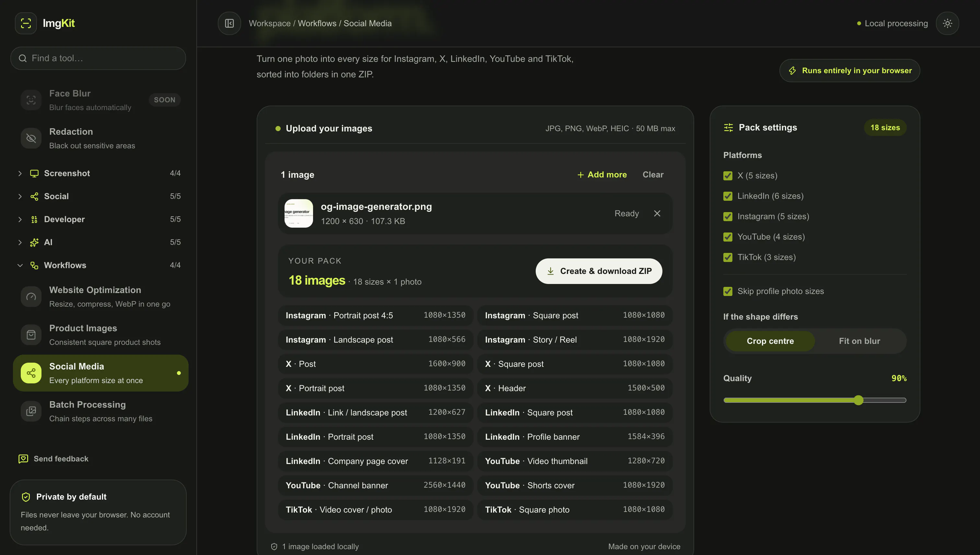Click the LinkedIn Profile banner row
980x555 pixels.
click(574, 436)
